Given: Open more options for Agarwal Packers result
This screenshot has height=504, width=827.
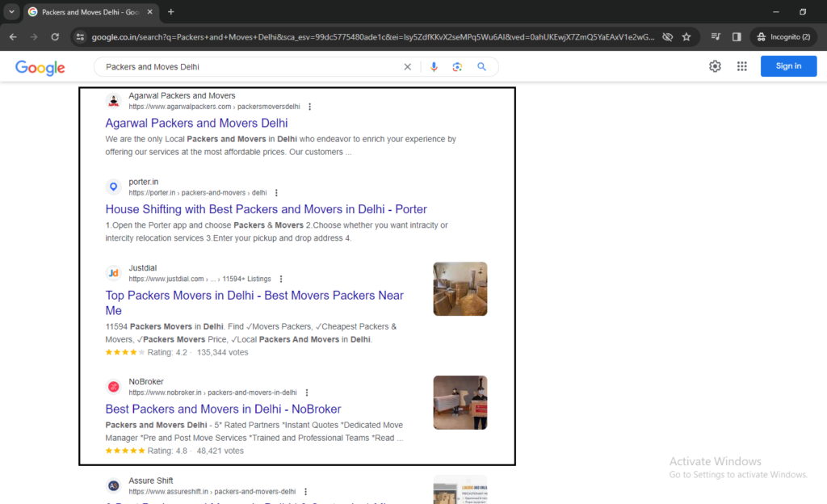Looking at the screenshot, I should pyautogui.click(x=310, y=107).
